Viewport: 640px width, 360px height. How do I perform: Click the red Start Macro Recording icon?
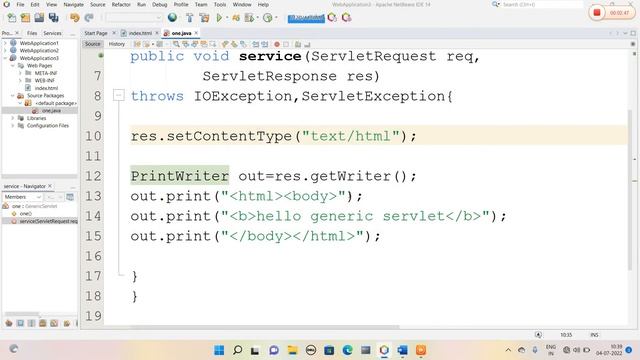[277, 44]
